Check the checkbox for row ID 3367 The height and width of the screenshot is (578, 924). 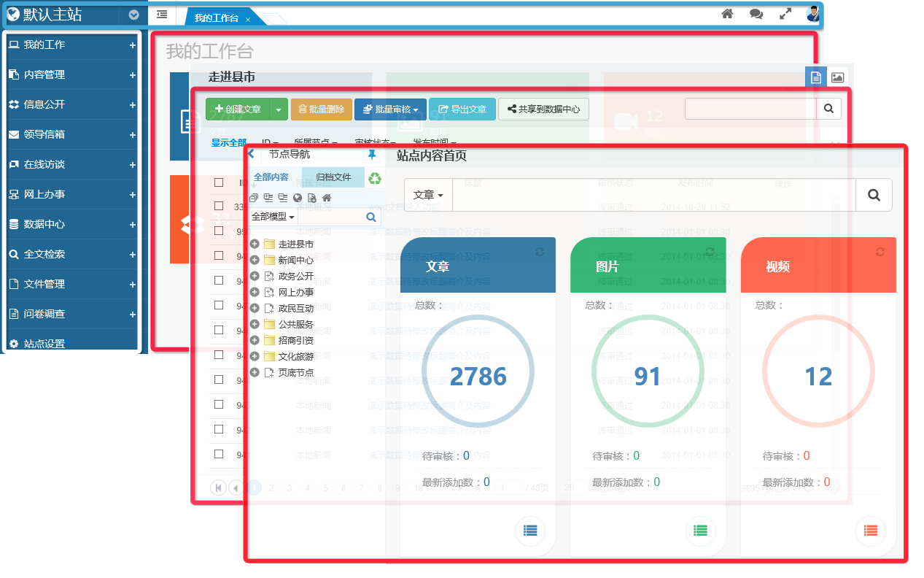[x=219, y=207]
